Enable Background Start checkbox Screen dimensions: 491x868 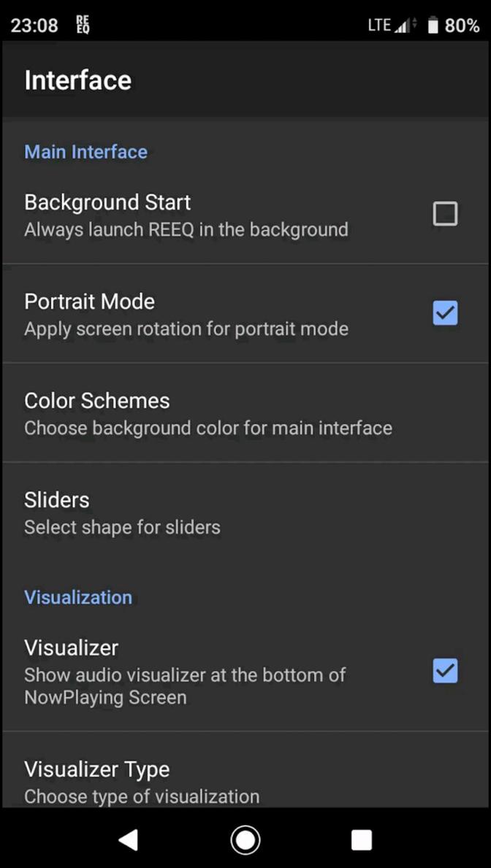445,213
